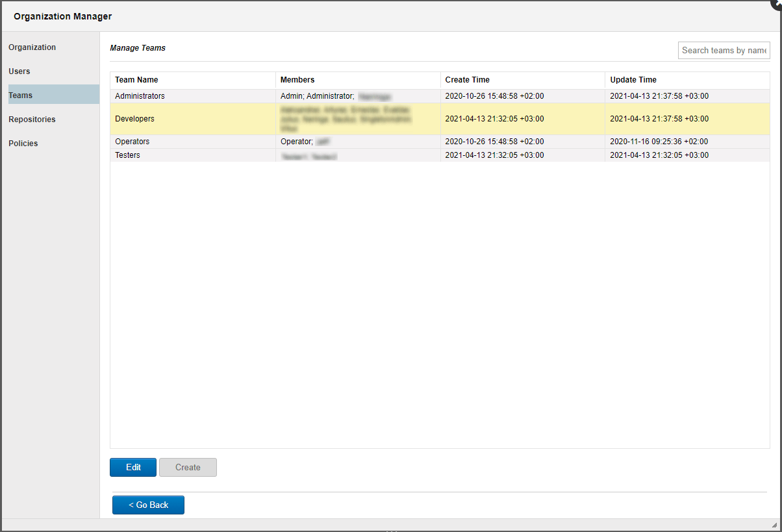Image resolution: width=782 pixels, height=532 pixels.
Task: Sort by the Team Name column header
Action: coord(136,79)
